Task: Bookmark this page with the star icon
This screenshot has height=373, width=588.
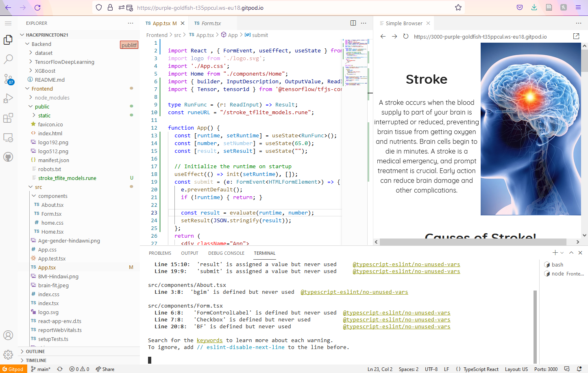Action: [458, 7]
